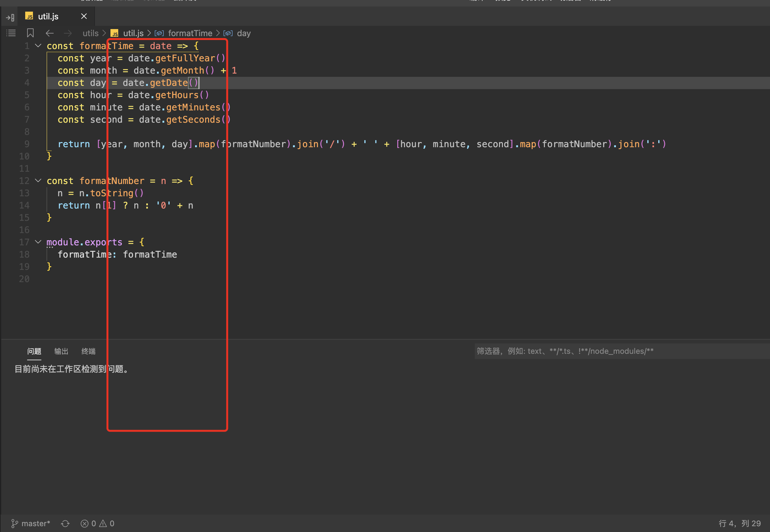Select the 问题 panel tab
770x532 pixels.
(34, 351)
